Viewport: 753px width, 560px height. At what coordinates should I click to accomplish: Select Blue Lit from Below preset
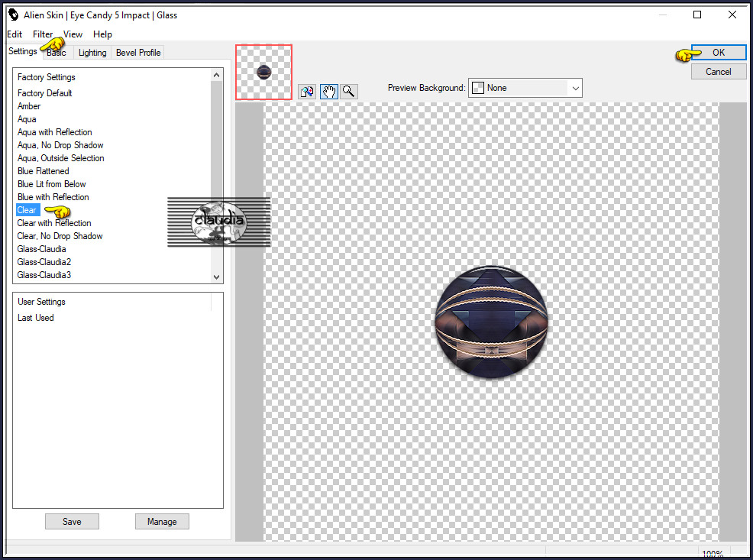click(x=52, y=184)
